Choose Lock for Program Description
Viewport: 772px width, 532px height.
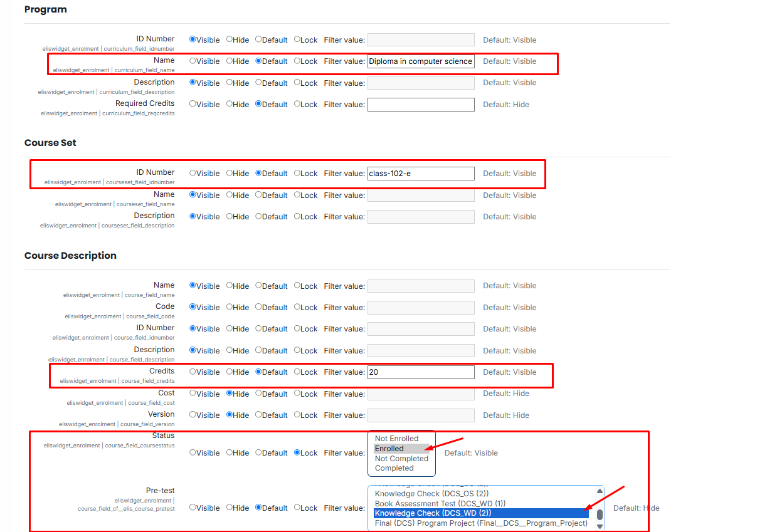(297, 83)
